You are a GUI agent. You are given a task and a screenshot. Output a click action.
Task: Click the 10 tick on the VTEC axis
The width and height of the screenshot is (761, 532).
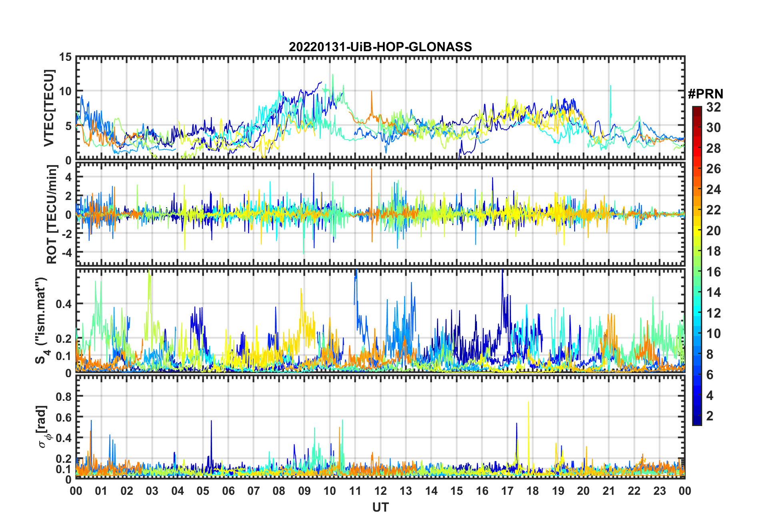(x=66, y=91)
